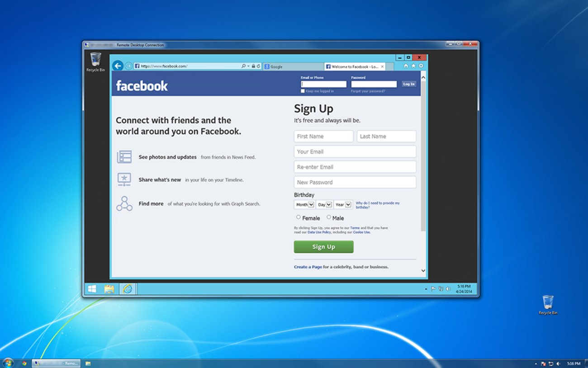Click the IE forward arrow button

pos(128,66)
